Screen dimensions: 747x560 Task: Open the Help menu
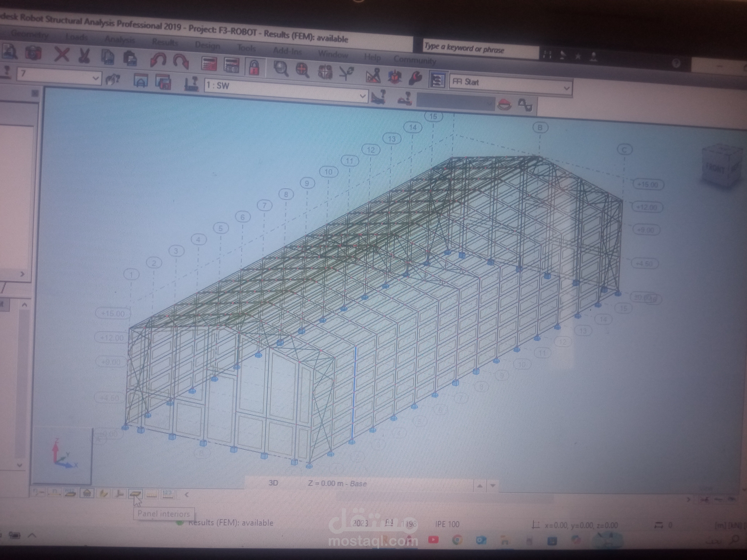click(372, 57)
